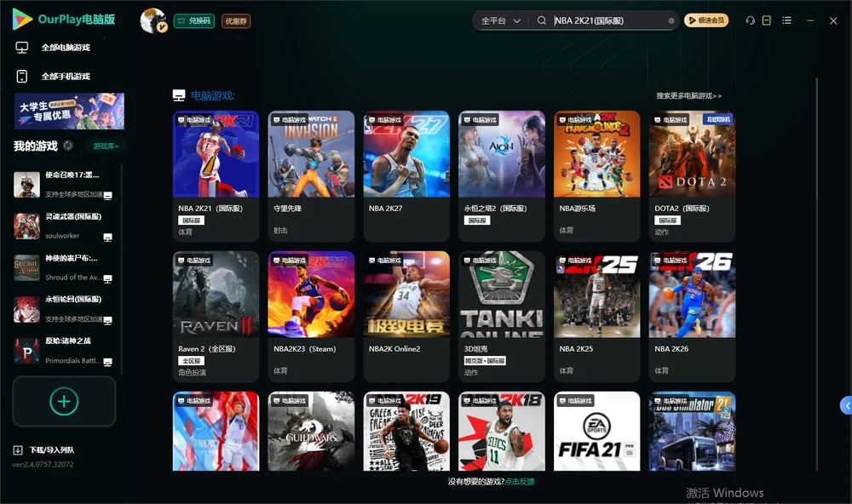Select 使命召唤17 in my games list

tap(64, 185)
